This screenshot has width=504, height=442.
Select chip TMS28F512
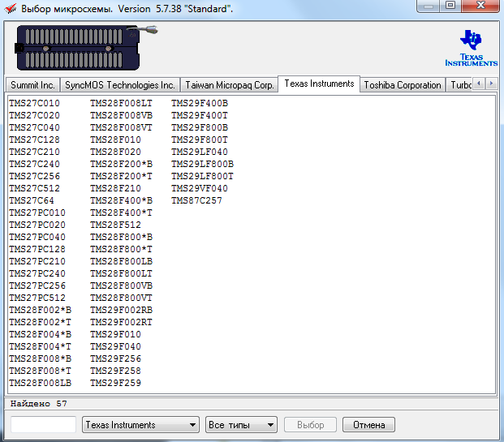(x=115, y=225)
